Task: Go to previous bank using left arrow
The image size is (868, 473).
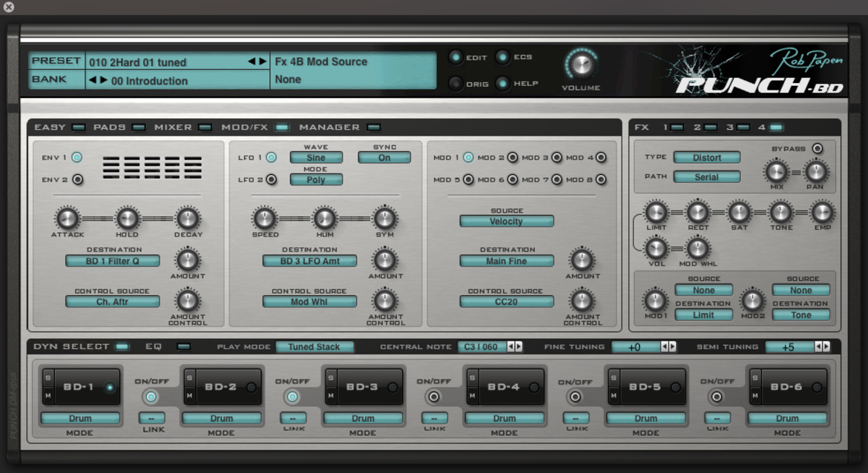Action: click(93, 80)
